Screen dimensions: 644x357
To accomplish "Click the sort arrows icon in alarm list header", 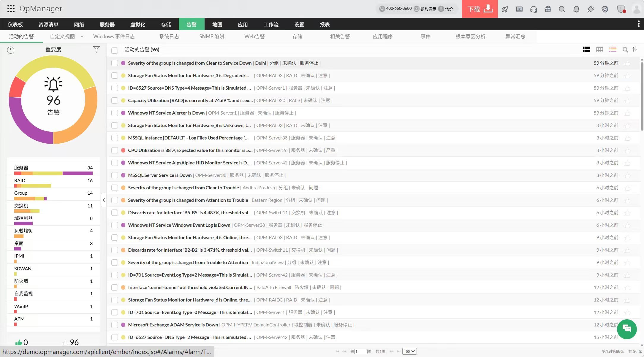I will tap(635, 49).
